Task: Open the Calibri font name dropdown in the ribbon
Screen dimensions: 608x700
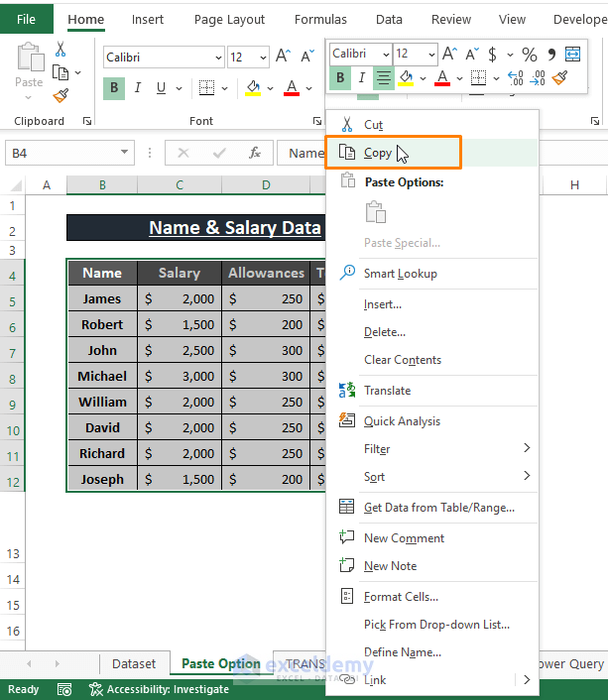Action: (218, 58)
